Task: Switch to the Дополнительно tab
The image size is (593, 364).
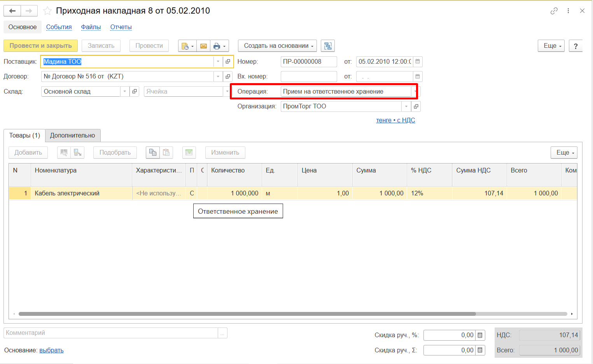Action: (72, 135)
